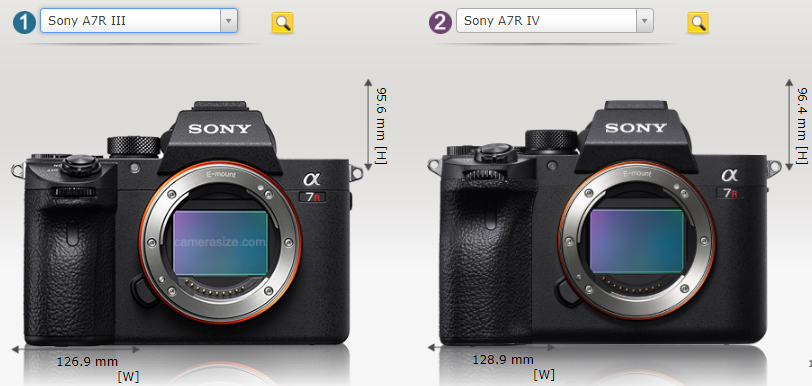The image size is (812, 386).
Task: Click the 126.9 mm width label
Action: point(87,361)
